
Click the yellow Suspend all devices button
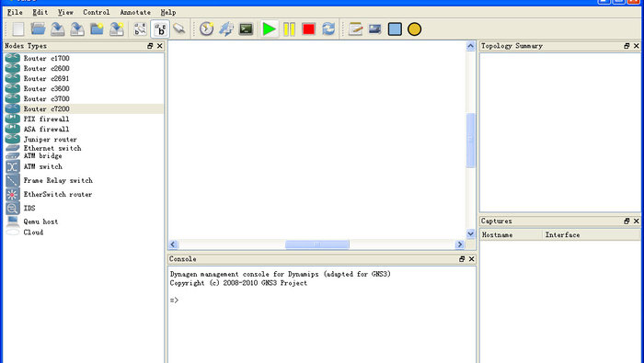[x=289, y=29]
